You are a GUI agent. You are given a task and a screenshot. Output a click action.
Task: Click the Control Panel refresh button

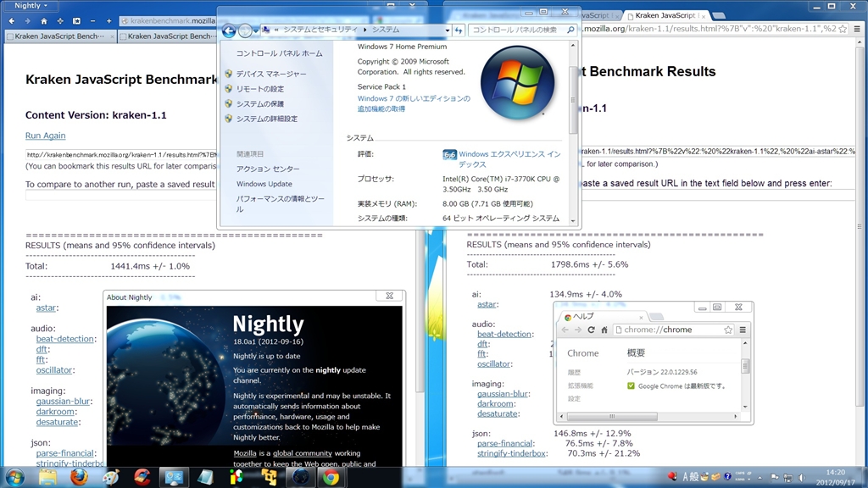tap(459, 30)
